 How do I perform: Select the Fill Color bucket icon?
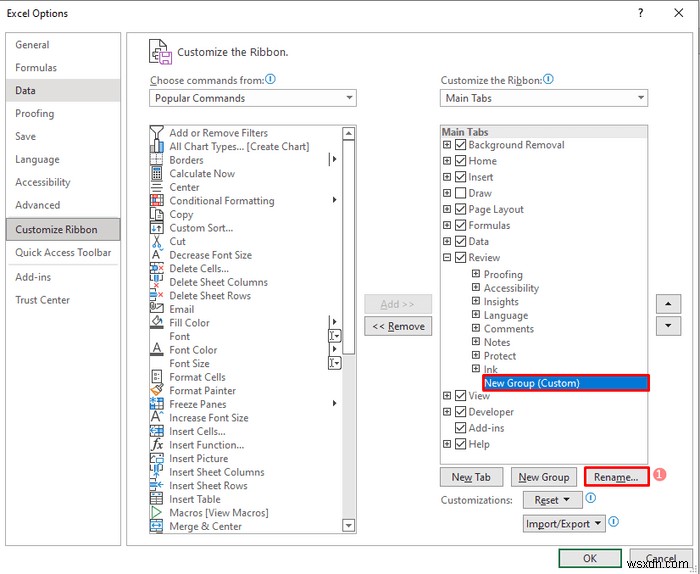(x=156, y=322)
